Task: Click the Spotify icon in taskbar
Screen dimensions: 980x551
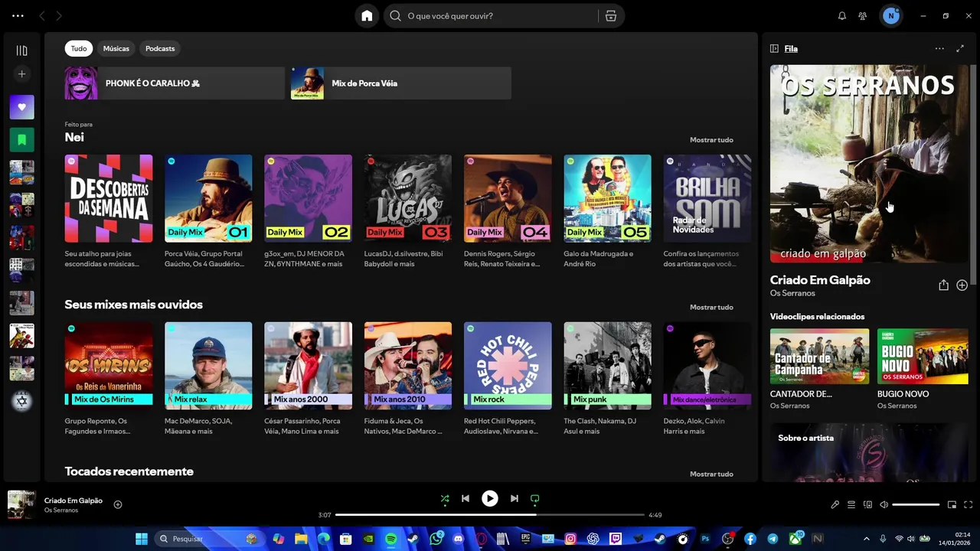Action: (390, 539)
